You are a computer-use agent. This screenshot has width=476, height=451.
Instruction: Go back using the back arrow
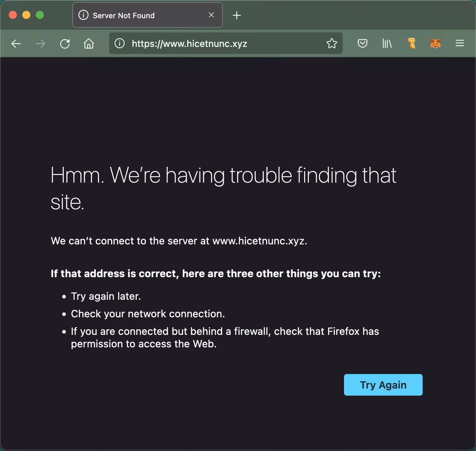pyautogui.click(x=16, y=44)
